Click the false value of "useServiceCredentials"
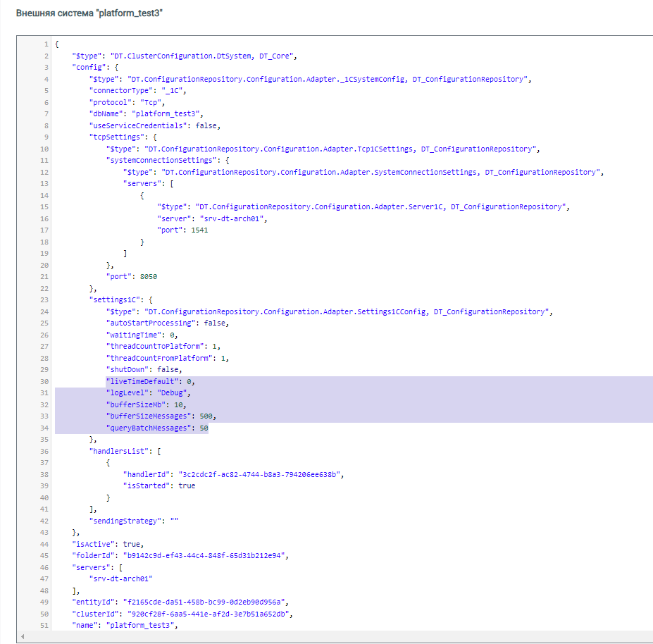 [x=208, y=125]
